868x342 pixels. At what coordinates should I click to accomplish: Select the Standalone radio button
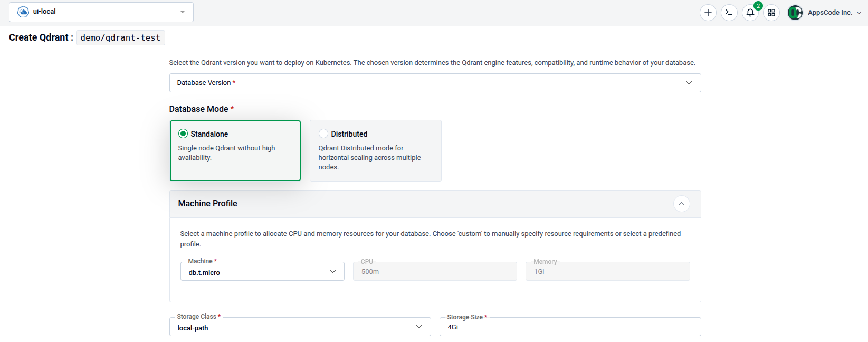click(183, 134)
